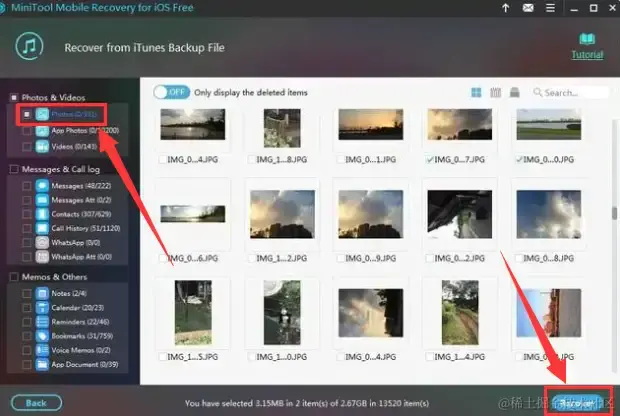The width and height of the screenshot is (620, 416).
Task: Click the Recover button
Action: click(578, 403)
